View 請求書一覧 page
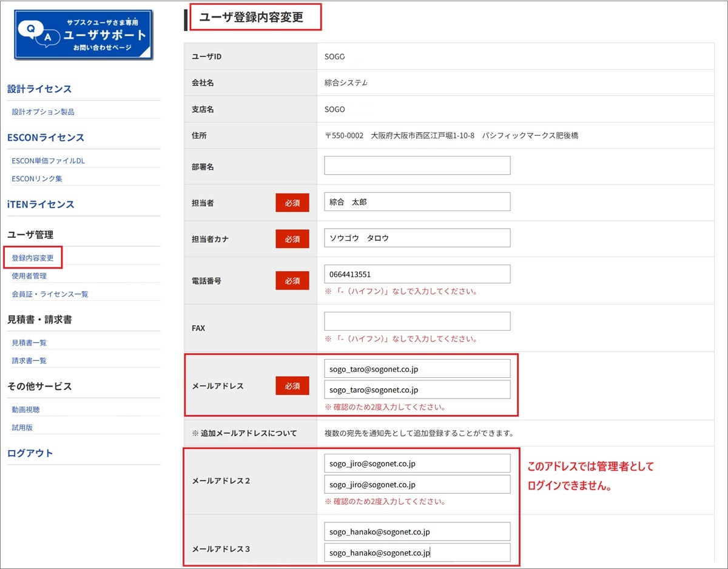 pyautogui.click(x=29, y=361)
